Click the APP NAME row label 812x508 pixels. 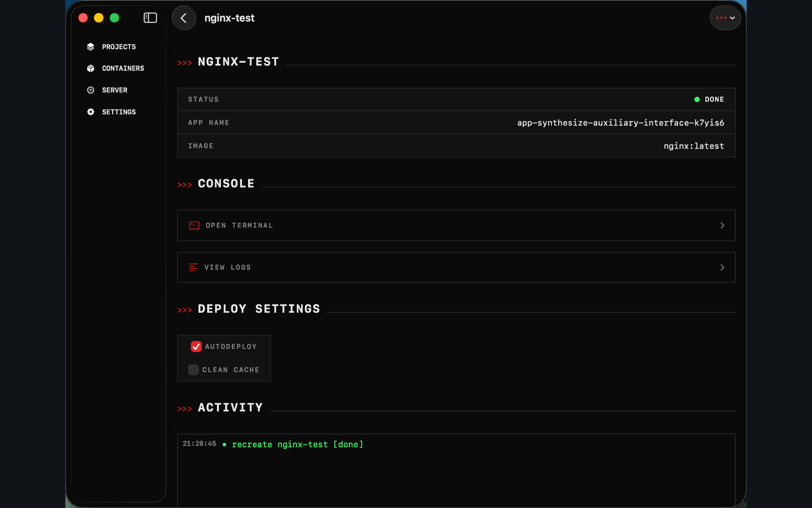pos(209,123)
